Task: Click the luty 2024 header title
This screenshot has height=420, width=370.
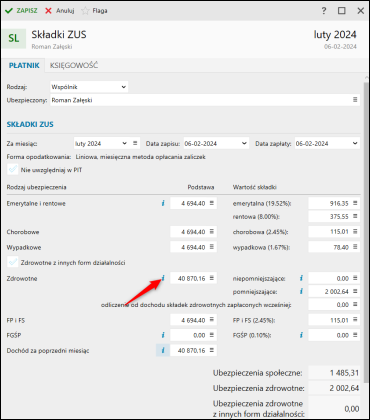Action: click(x=335, y=34)
